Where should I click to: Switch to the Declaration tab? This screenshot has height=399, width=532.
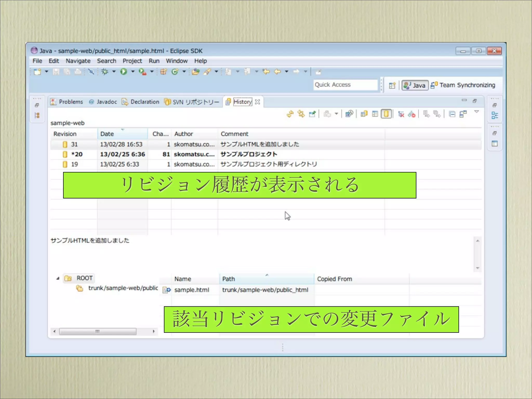click(x=141, y=102)
